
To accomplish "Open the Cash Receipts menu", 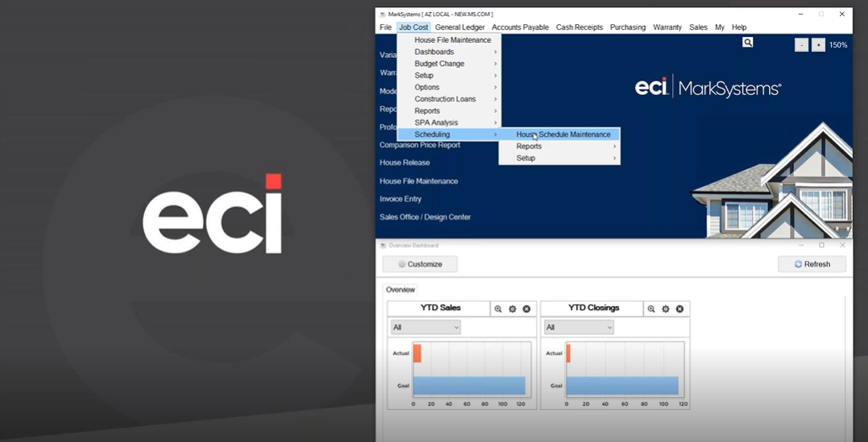I will coord(579,27).
